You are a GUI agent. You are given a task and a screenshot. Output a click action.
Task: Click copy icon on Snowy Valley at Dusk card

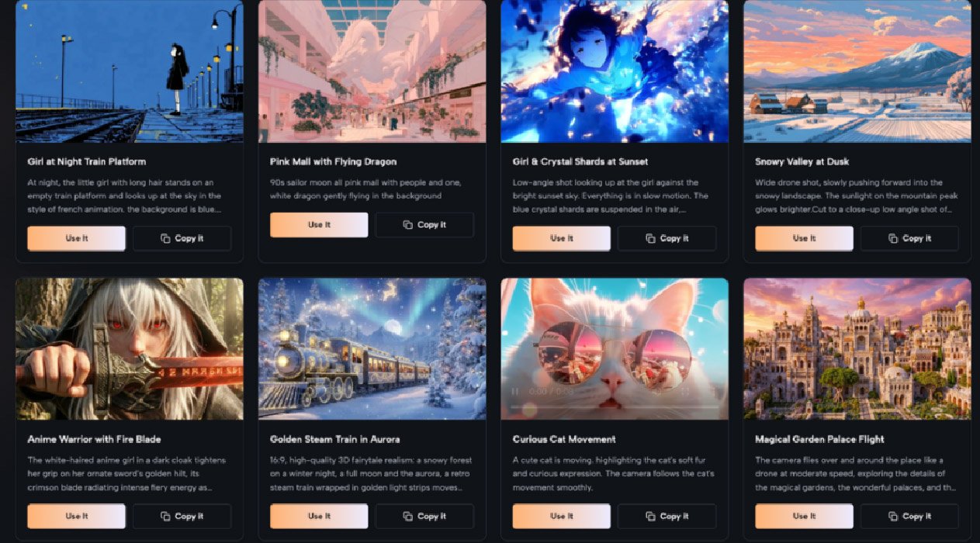893,238
